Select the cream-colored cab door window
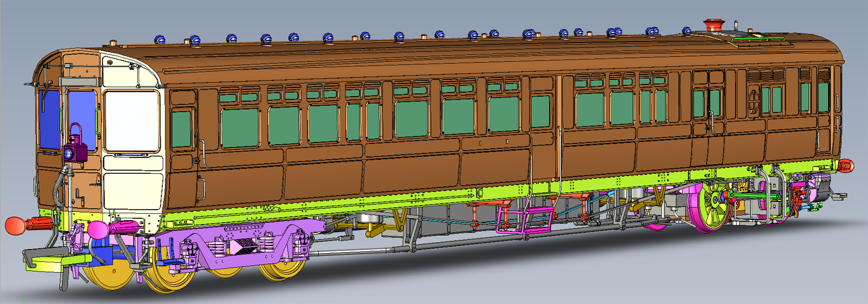 pyautogui.click(x=132, y=121)
